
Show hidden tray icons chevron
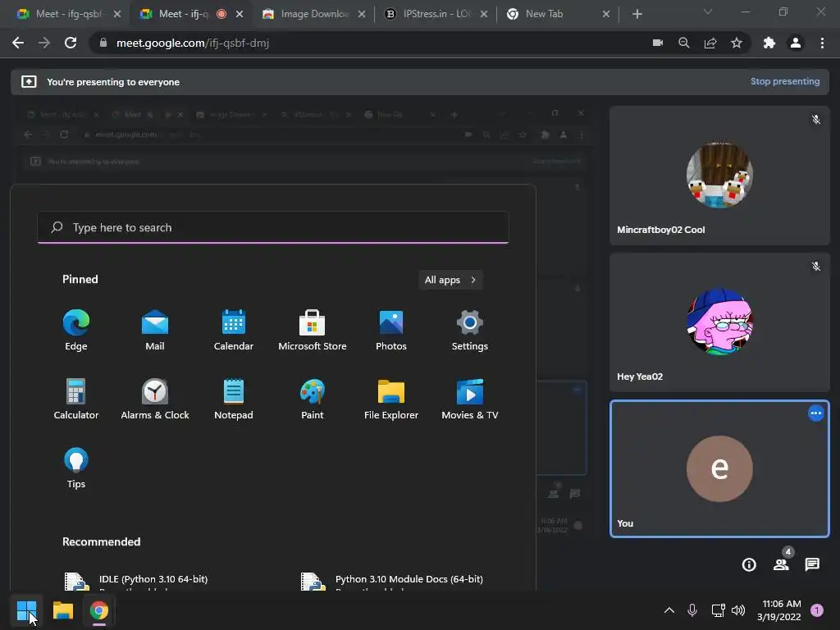pyautogui.click(x=669, y=609)
